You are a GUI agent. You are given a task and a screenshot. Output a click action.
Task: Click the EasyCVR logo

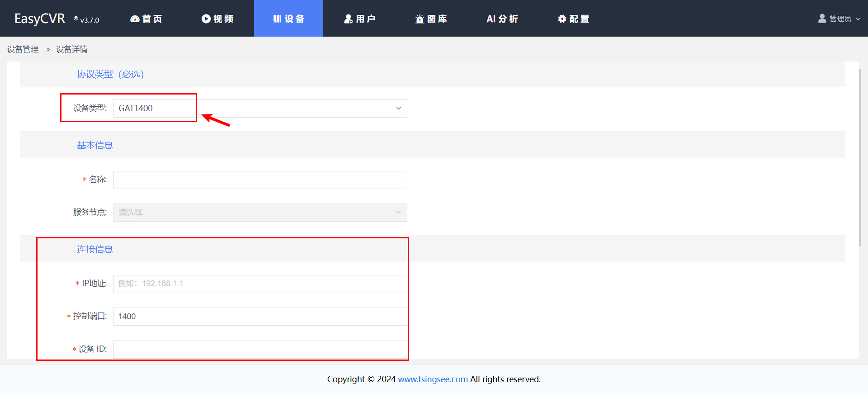click(x=40, y=19)
